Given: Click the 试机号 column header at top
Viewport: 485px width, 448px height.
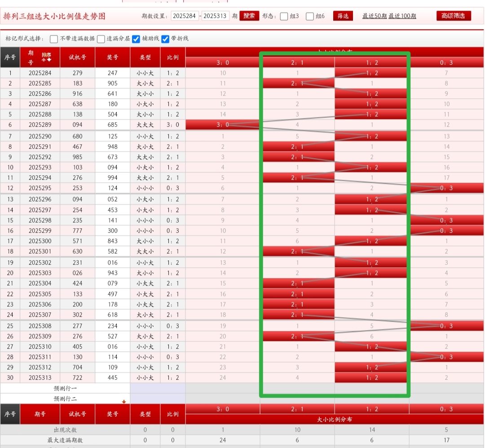Looking at the screenshot, I should [77, 57].
